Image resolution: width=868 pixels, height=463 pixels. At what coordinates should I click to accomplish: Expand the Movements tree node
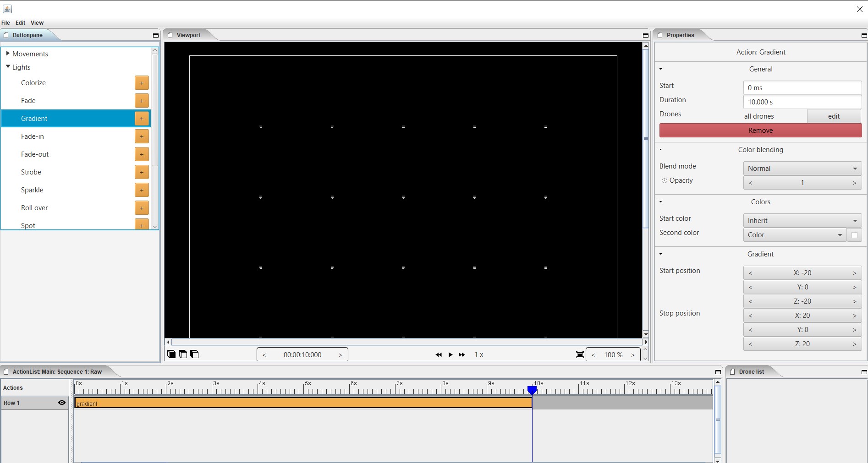8,54
